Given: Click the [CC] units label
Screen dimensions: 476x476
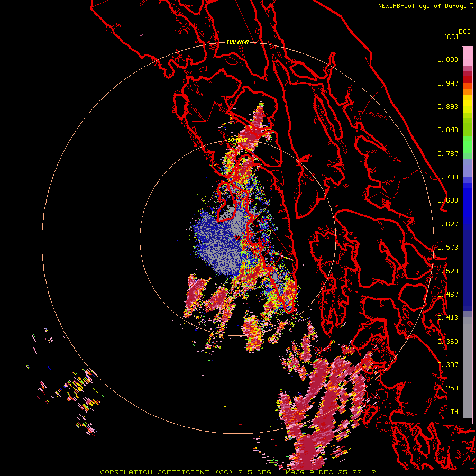Looking at the screenshot, I should (451, 36).
